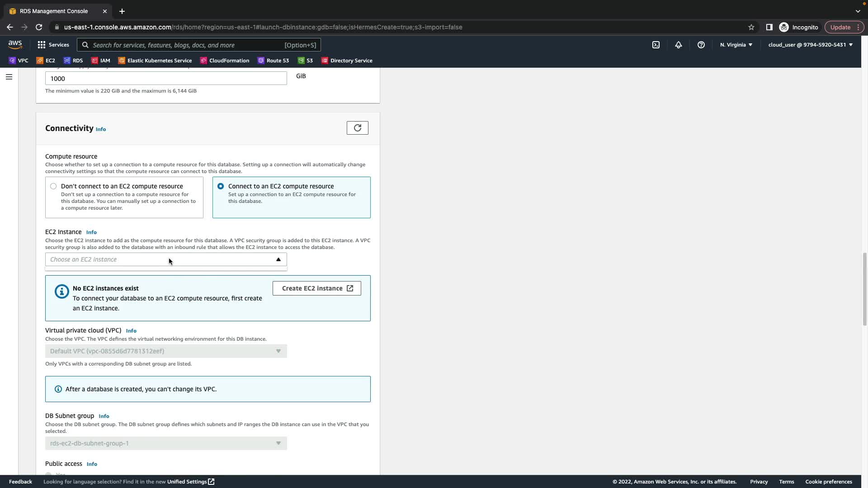The width and height of the screenshot is (868, 488).
Task: Open the cloud_user account menu
Action: click(x=810, y=45)
